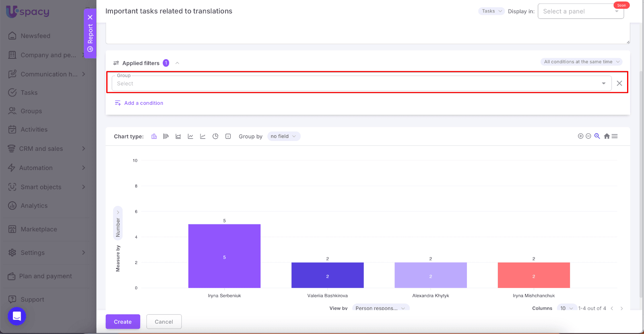Screen dimensions: 644x334
Task: Open Analytics in the sidebar
Action: 34,206
